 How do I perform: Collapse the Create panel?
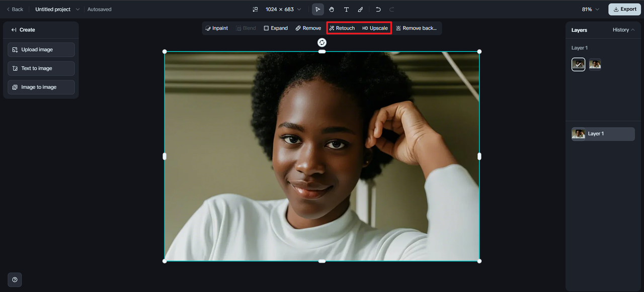(x=14, y=30)
